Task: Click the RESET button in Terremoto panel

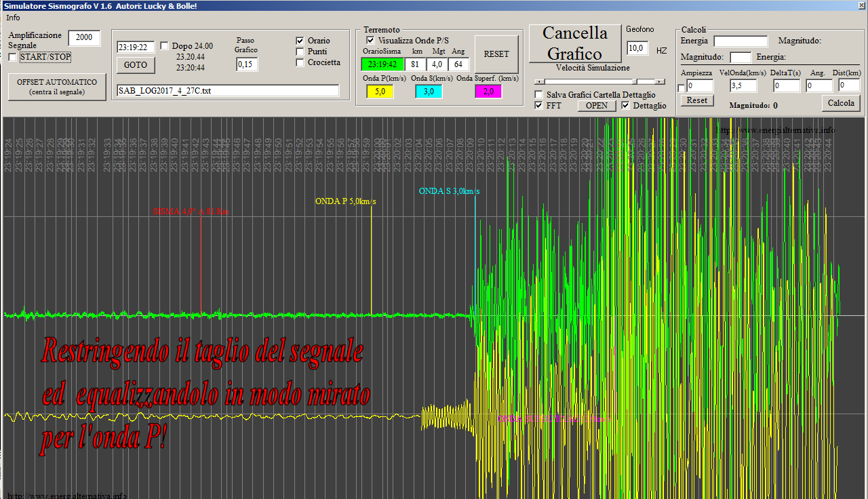Action: 496,54
